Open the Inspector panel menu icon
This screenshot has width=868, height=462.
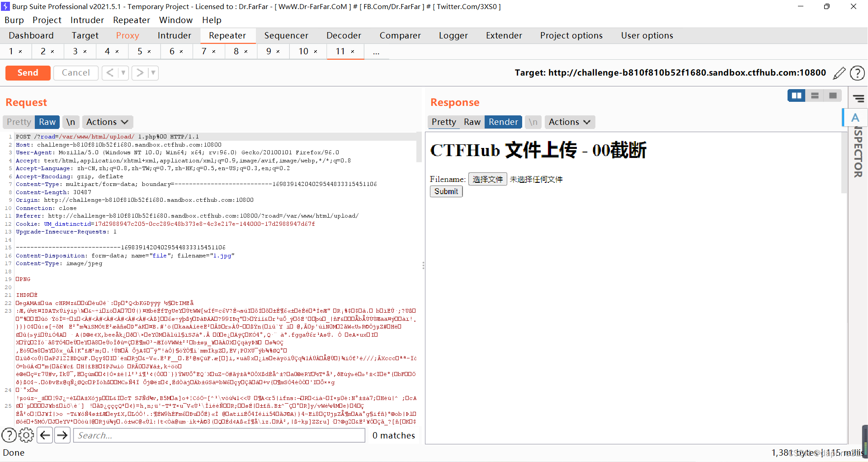click(x=859, y=98)
